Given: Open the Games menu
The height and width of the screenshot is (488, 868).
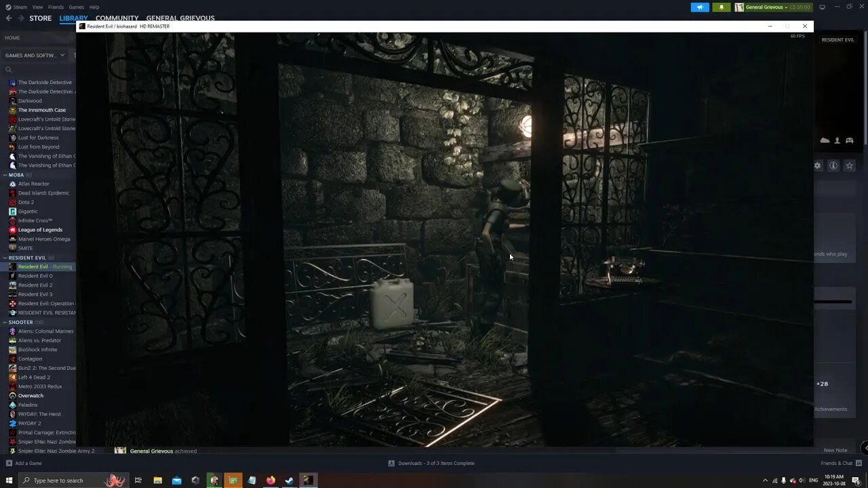Looking at the screenshot, I should [x=76, y=7].
